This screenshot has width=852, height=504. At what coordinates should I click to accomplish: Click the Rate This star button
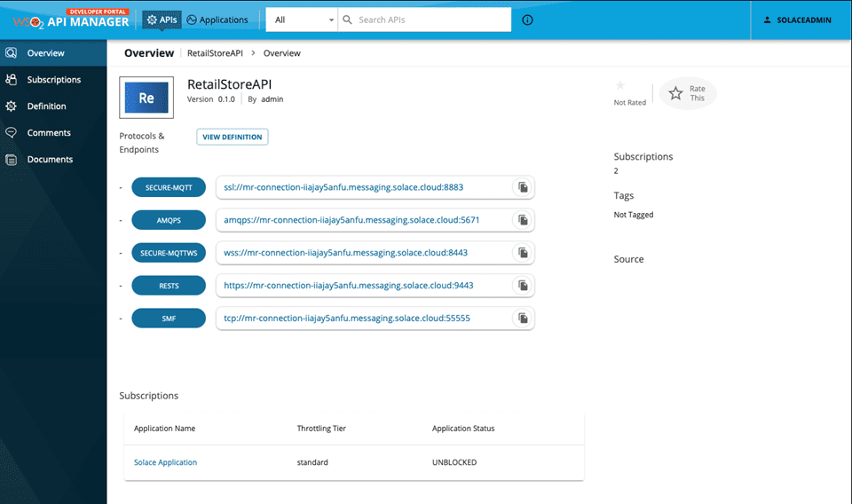pos(687,93)
